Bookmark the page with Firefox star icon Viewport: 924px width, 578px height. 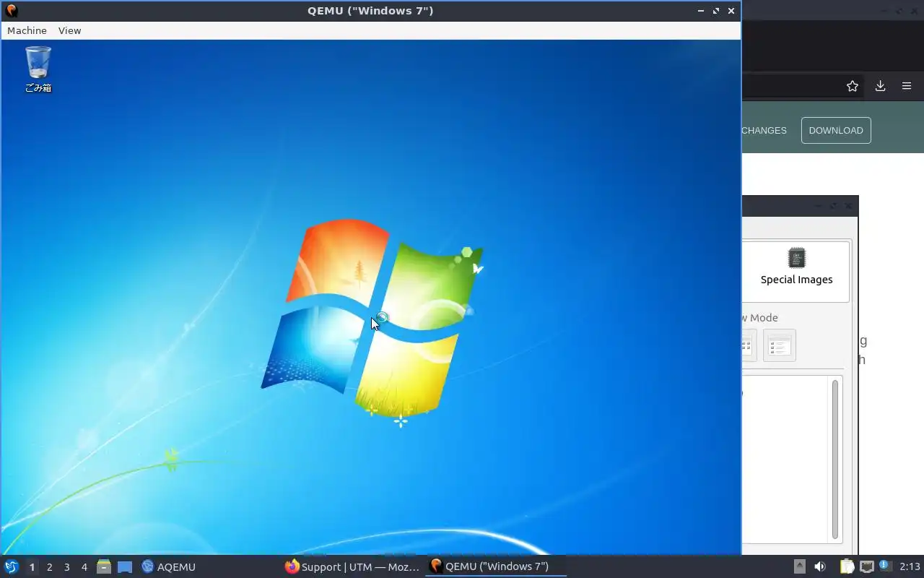coord(853,86)
